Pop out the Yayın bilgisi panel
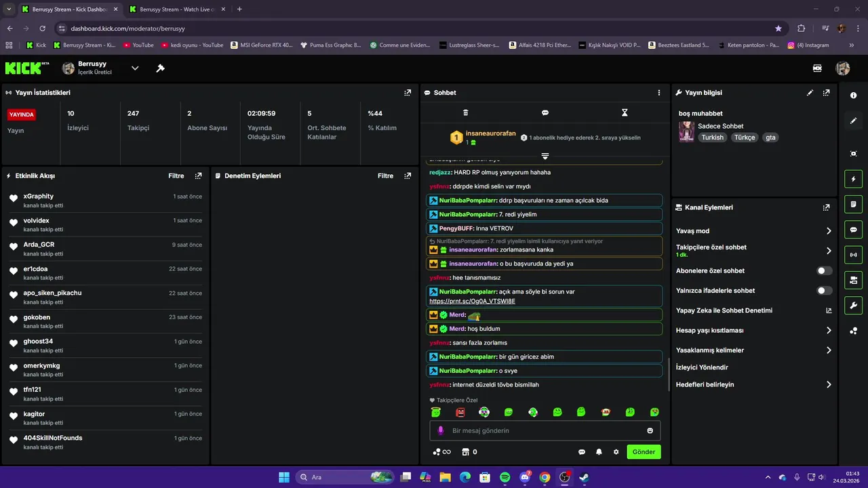868x488 pixels. pyautogui.click(x=826, y=93)
